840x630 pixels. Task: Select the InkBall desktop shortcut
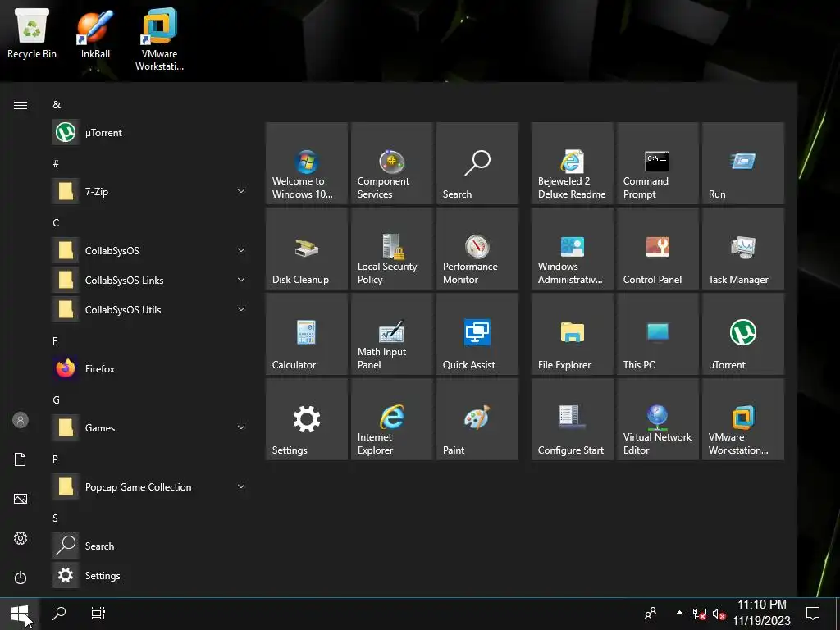tap(95, 33)
